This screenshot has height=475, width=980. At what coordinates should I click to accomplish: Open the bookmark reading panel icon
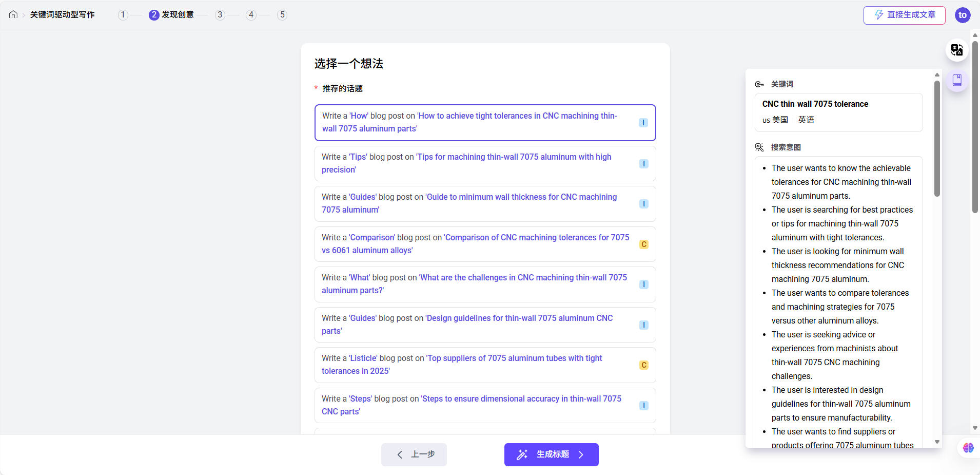[x=956, y=81]
